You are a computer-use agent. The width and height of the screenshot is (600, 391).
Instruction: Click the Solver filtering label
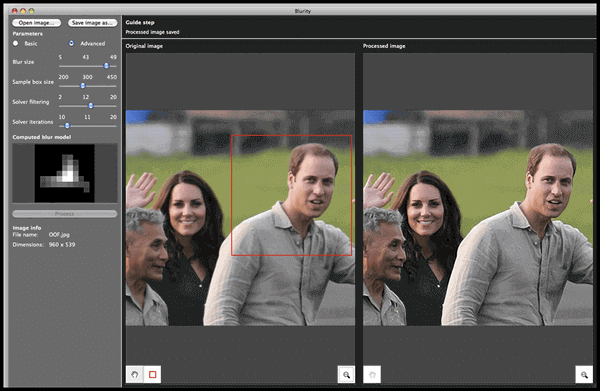coord(31,102)
